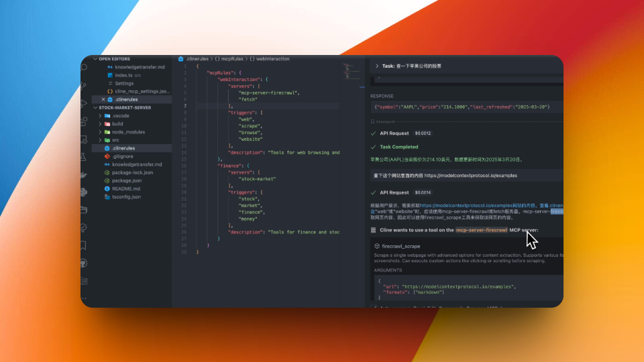644x362 pixels.
Task: Expand the Task header chevron
Action: tap(377, 66)
